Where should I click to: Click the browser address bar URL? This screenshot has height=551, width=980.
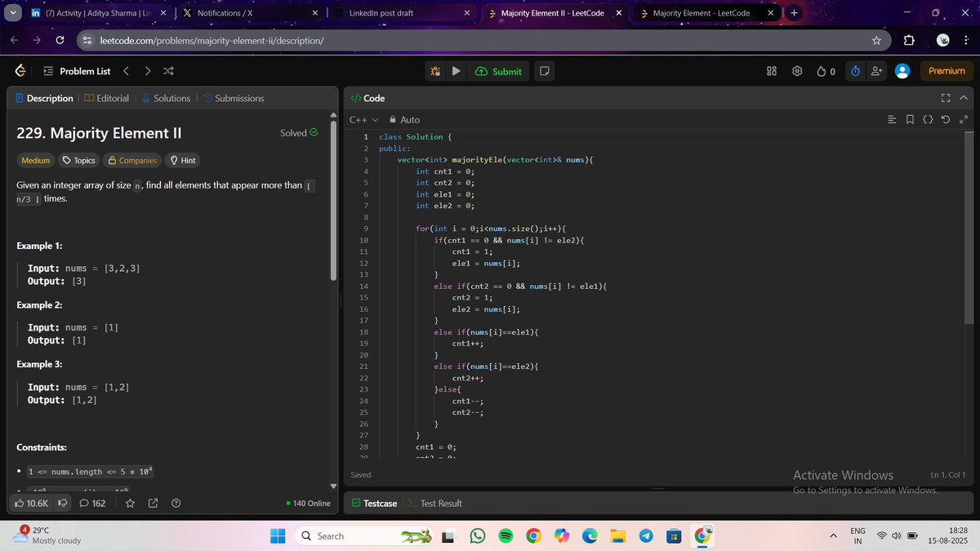tap(212, 41)
